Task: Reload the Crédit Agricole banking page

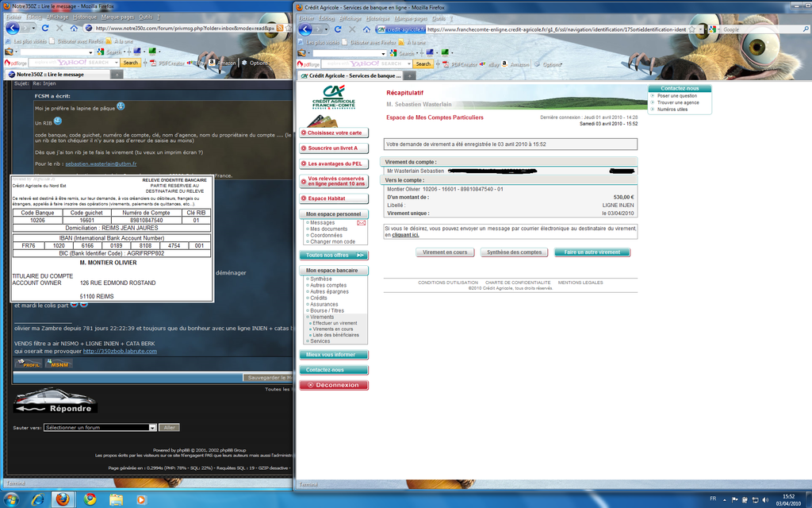Action: (338, 29)
